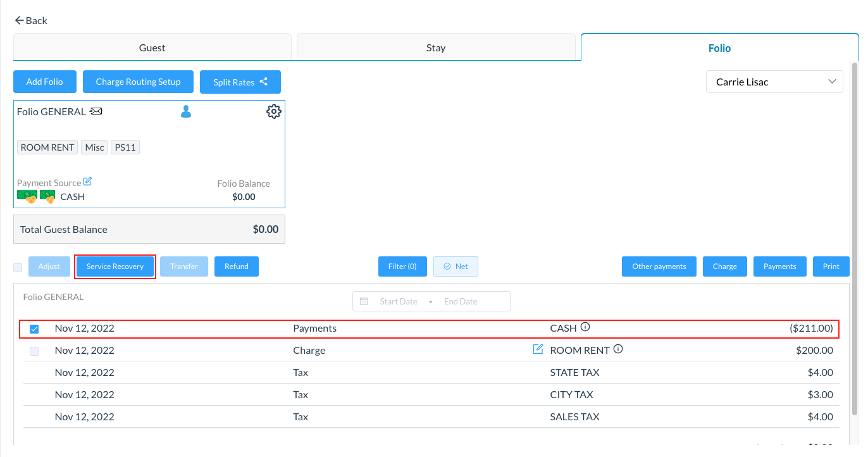Uncheck the CASH payment row checkbox
This screenshot has width=868, height=457.
34,329
